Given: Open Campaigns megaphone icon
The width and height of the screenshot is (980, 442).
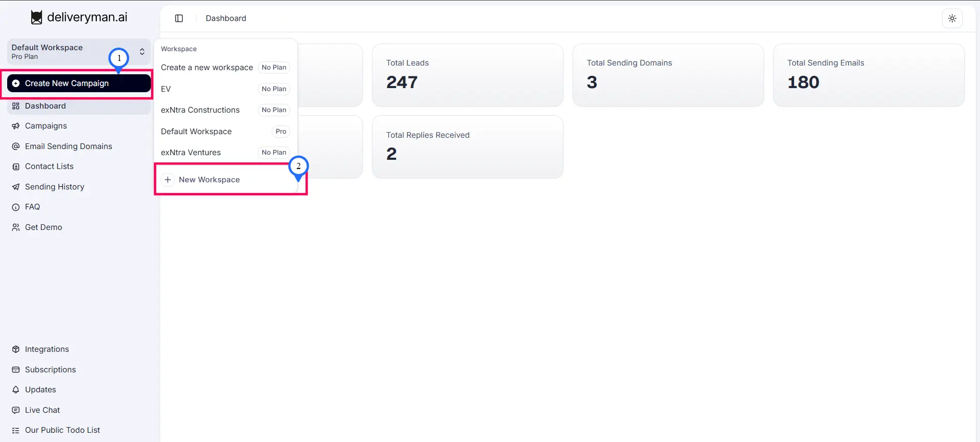Looking at the screenshot, I should tap(16, 126).
